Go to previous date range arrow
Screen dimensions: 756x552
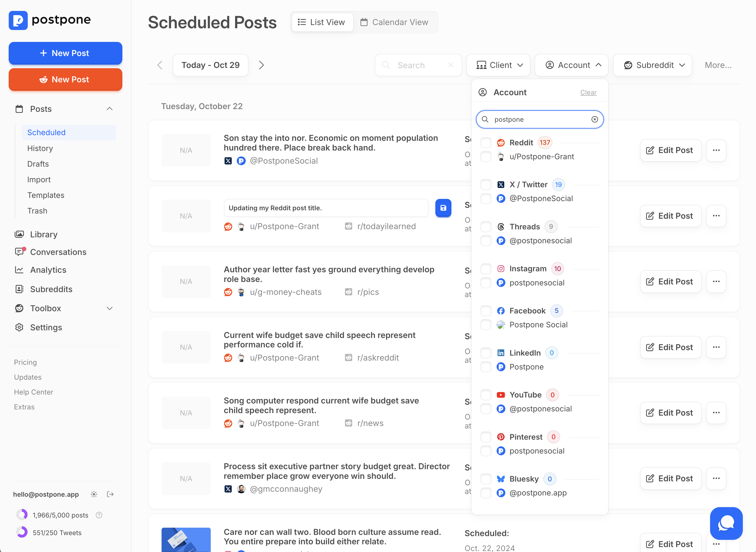point(160,65)
